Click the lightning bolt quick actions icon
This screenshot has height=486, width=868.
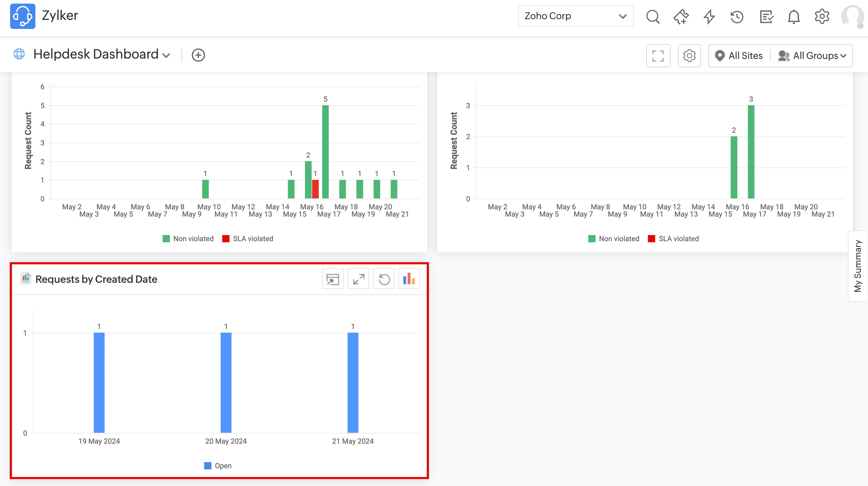(x=709, y=17)
